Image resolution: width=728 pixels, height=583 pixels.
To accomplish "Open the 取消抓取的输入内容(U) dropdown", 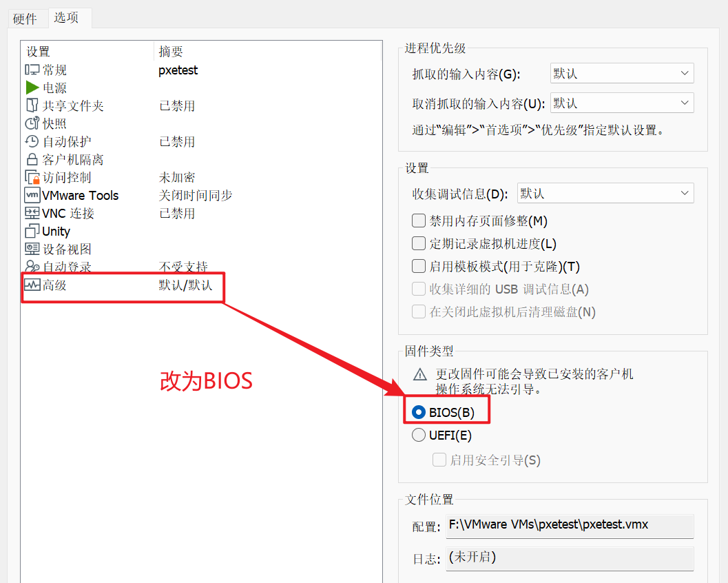I will pos(622,103).
